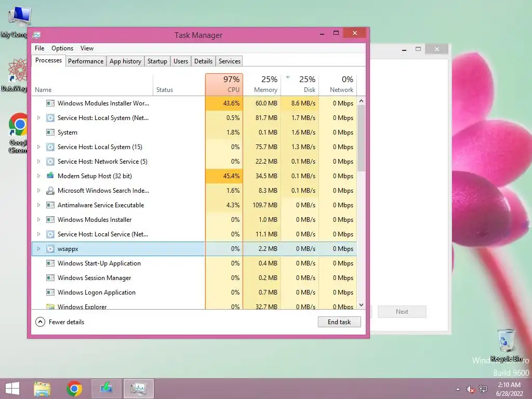This screenshot has height=399, width=532.
Task: Select the Windows Explorer process row
Action: [x=194, y=306]
